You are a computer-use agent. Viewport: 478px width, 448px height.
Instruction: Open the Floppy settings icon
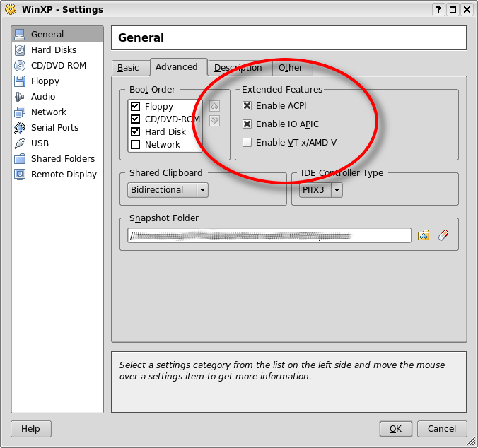[20, 81]
